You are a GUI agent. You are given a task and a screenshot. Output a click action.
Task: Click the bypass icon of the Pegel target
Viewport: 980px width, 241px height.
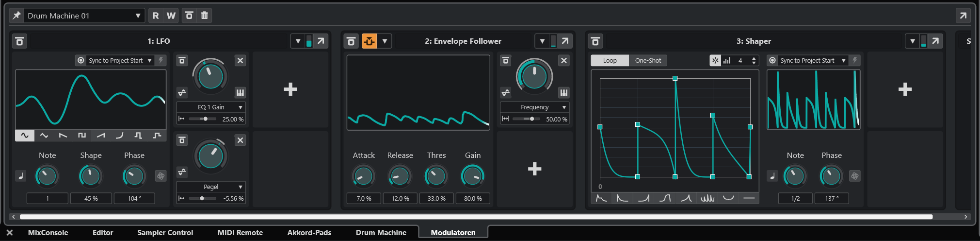(x=182, y=140)
